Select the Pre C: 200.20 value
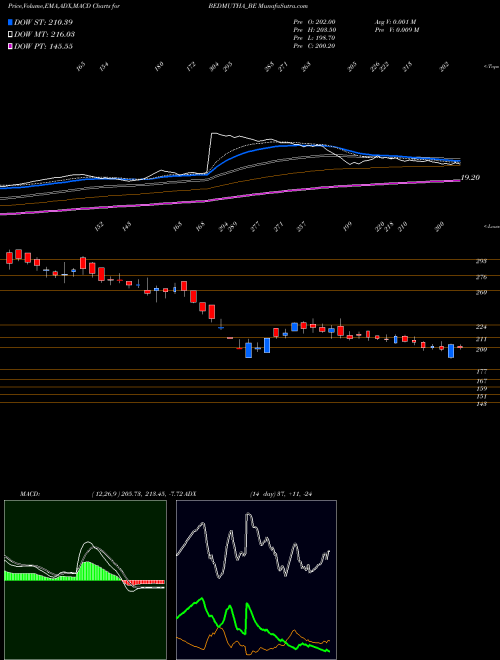This screenshot has width=500, height=660. pos(314,46)
